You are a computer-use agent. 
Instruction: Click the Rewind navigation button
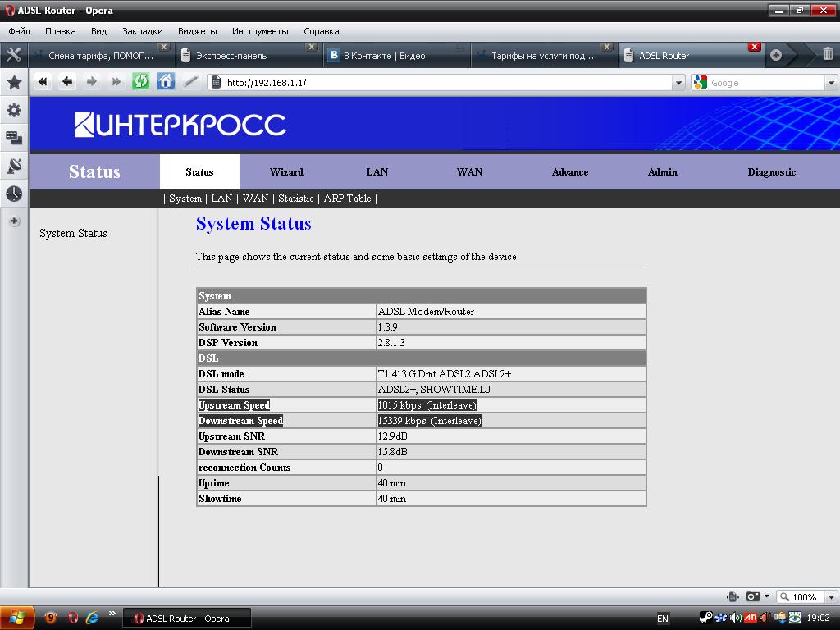(x=43, y=81)
